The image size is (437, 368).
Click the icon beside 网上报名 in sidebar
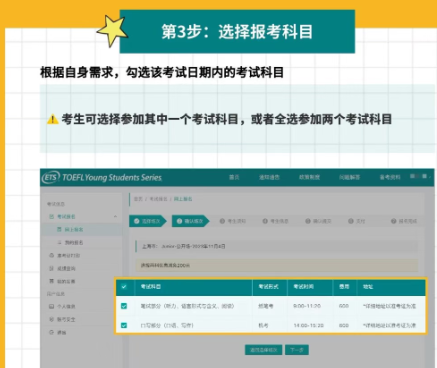click(x=59, y=229)
